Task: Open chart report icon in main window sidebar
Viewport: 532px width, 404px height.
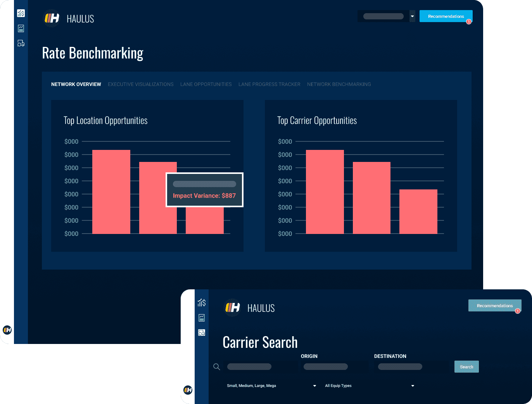Action: coord(21,28)
